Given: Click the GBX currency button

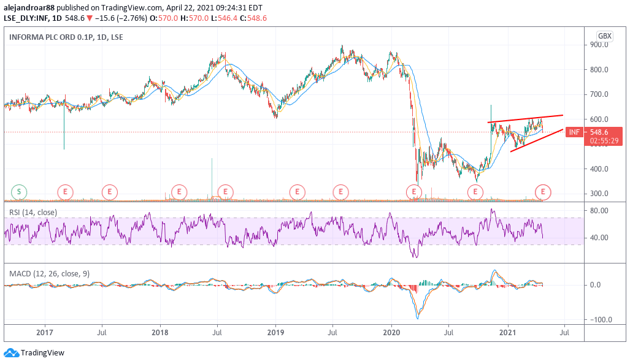Looking at the screenshot, I should [605, 36].
